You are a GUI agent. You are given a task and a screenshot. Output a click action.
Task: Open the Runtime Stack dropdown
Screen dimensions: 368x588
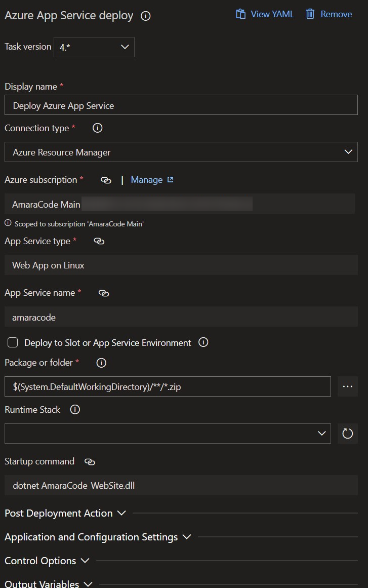click(168, 434)
